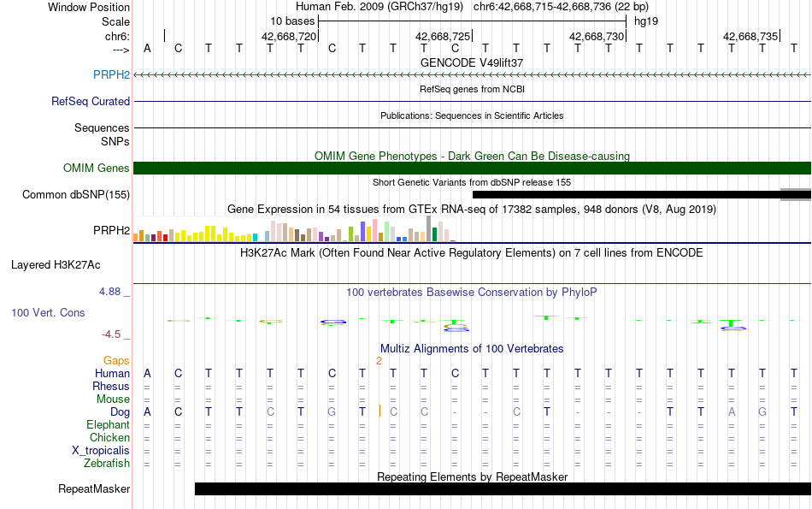812x509 pixels.
Task: Click the orange Gaps row label
Action: point(116,360)
